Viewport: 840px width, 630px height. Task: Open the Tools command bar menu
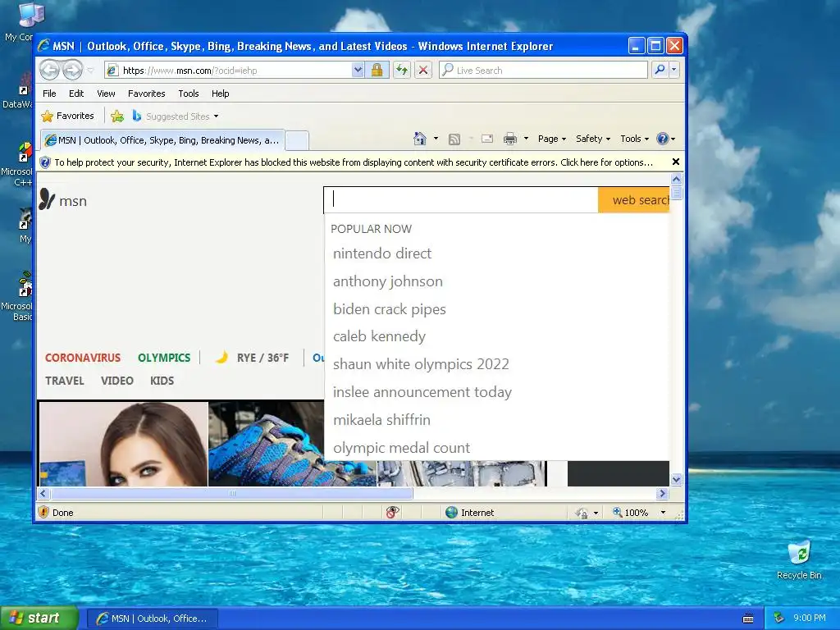(634, 139)
